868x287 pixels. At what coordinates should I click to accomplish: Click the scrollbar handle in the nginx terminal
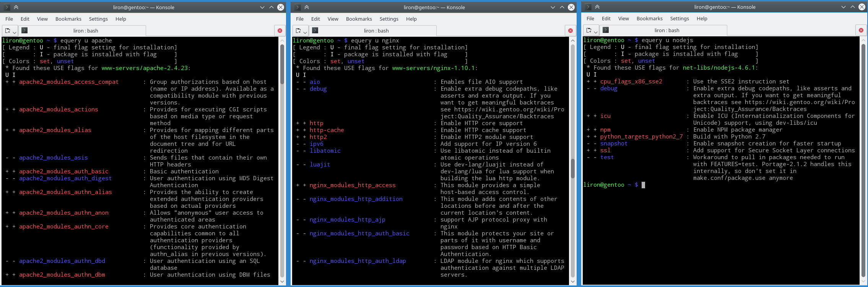coord(573,168)
